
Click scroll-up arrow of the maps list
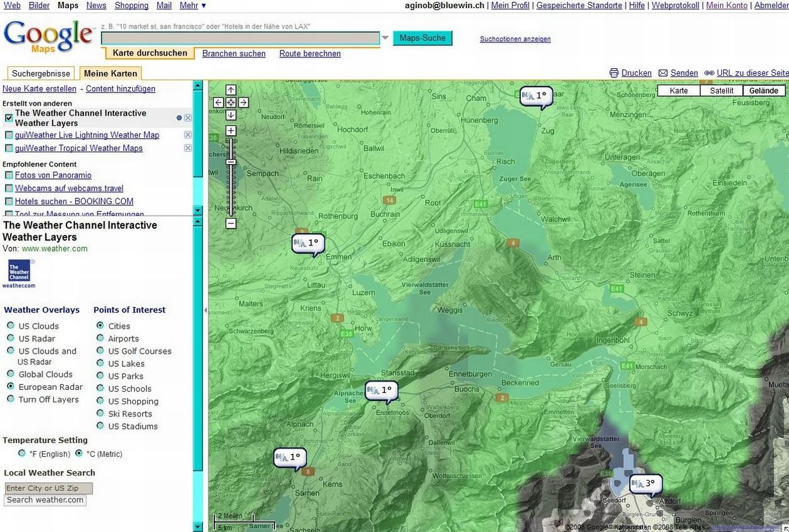pos(198,85)
